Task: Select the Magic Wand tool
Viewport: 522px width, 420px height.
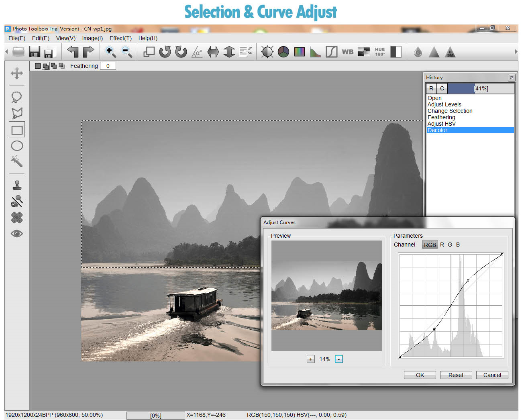Action: (x=16, y=161)
